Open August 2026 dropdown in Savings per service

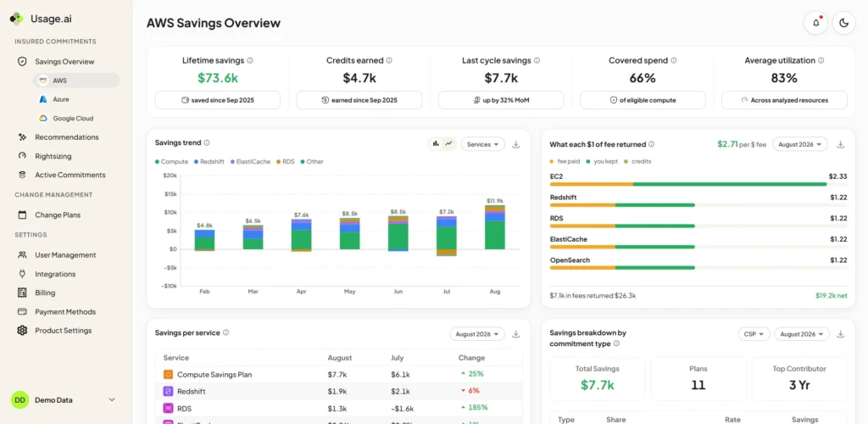pos(477,334)
